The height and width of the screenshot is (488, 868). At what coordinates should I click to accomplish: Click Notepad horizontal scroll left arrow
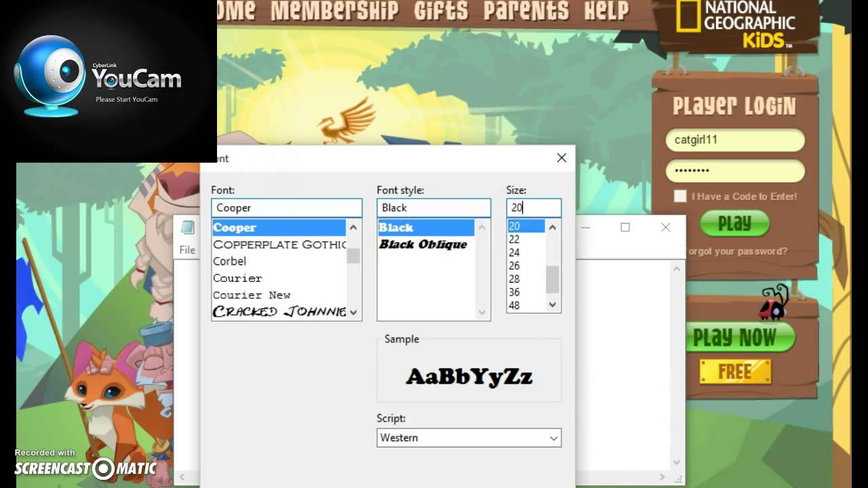tap(181, 477)
